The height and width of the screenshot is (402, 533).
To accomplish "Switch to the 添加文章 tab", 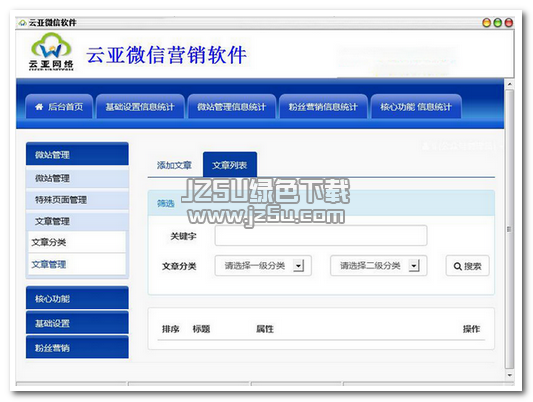I will pos(174,165).
